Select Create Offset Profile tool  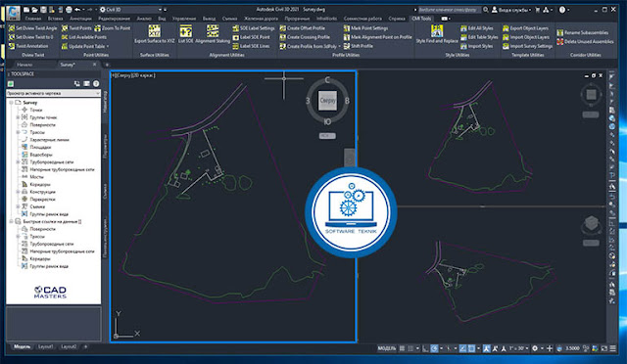[x=303, y=28]
